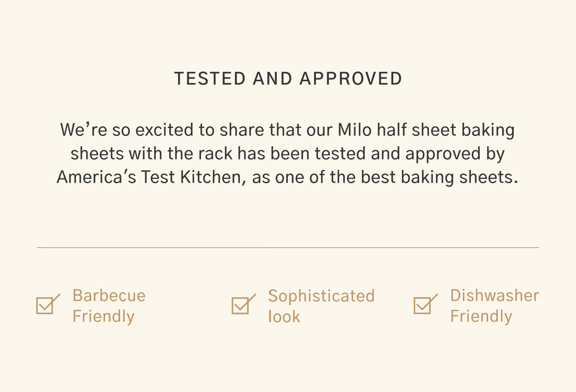Click the paragraph line starting We're so excited
Viewport: 576px width, 392px height.
point(288,130)
